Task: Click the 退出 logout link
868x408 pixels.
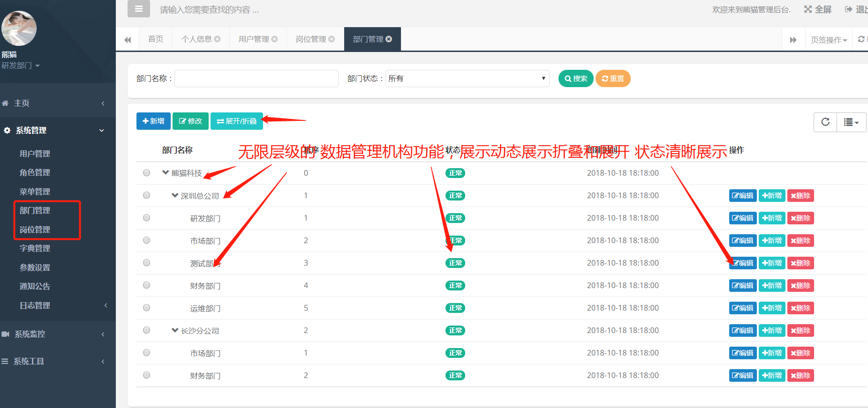Action: point(856,9)
